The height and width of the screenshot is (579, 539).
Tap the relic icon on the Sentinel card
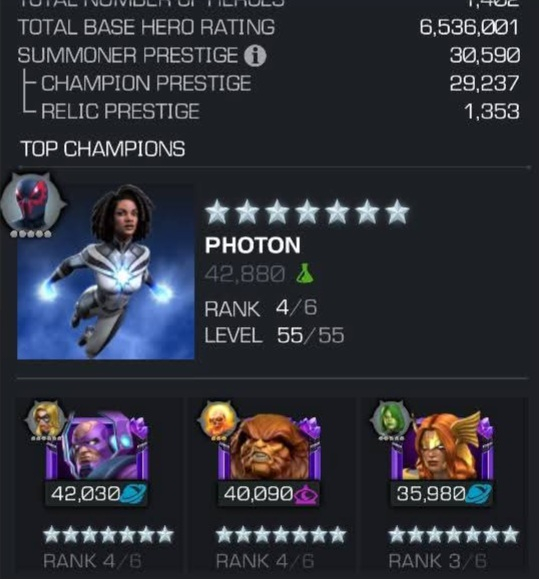[45, 419]
